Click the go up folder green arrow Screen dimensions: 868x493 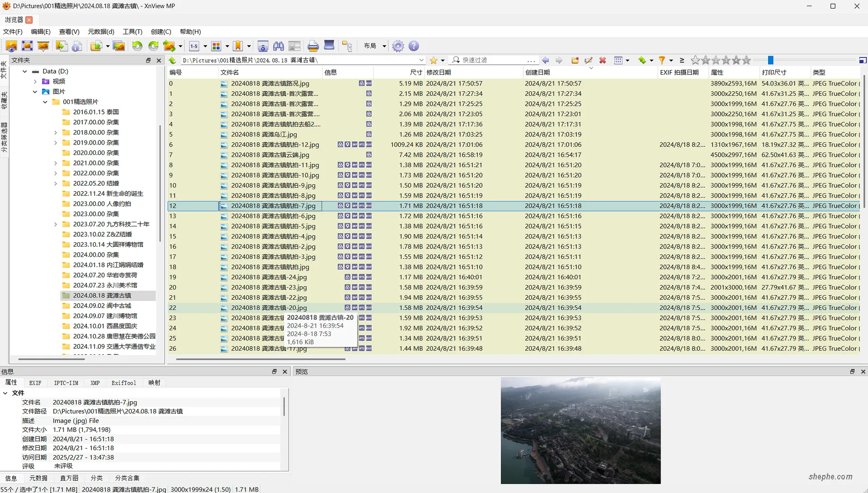(172, 60)
